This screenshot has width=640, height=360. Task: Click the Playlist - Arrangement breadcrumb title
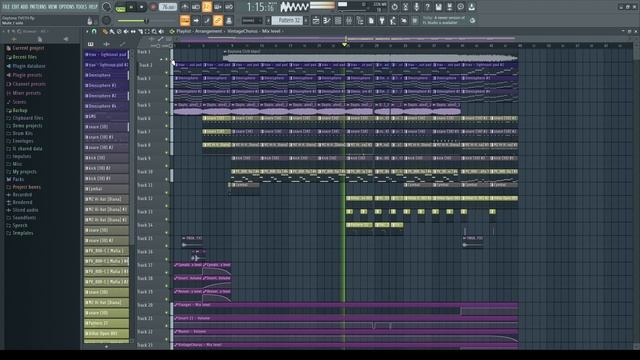(200, 31)
